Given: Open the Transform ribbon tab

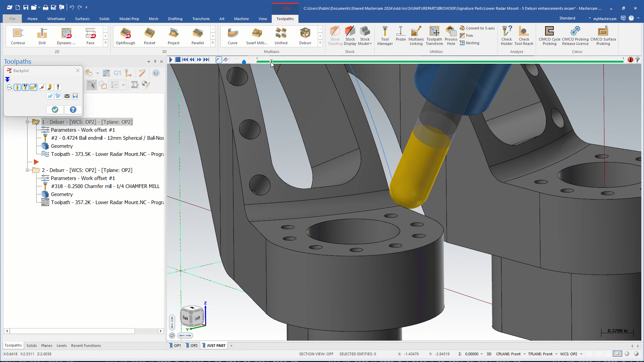Looking at the screenshot, I should [201, 19].
